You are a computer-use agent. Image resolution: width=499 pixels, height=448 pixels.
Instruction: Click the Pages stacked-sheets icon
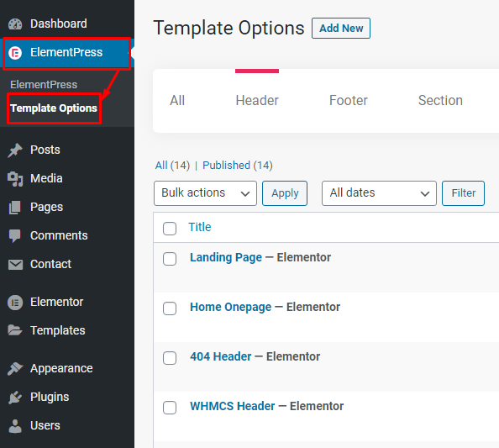click(15, 208)
